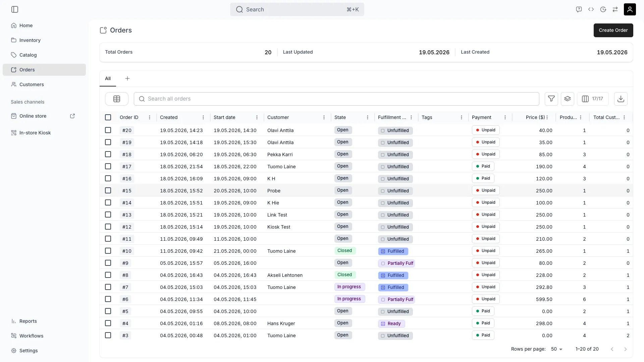Click the Closed state badge on order #8
This screenshot has height=362, width=644.
pyautogui.click(x=345, y=275)
